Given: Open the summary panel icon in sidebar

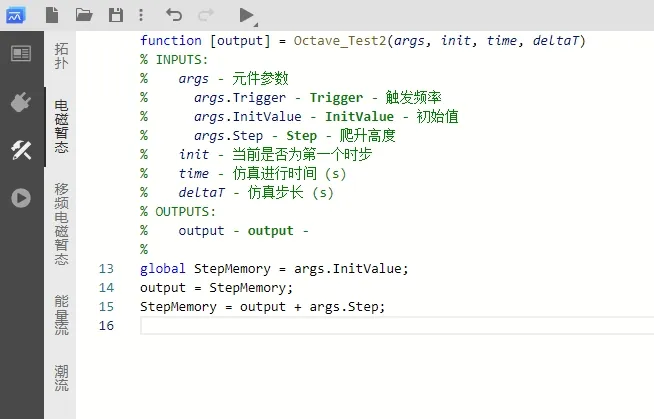Looking at the screenshot, I should [x=21, y=54].
